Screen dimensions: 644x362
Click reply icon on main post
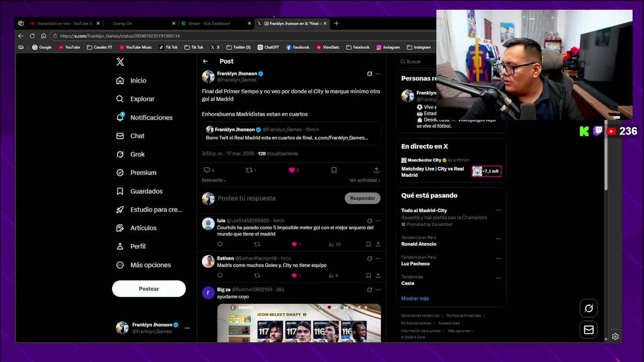pyautogui.click(x=207, y=170)
